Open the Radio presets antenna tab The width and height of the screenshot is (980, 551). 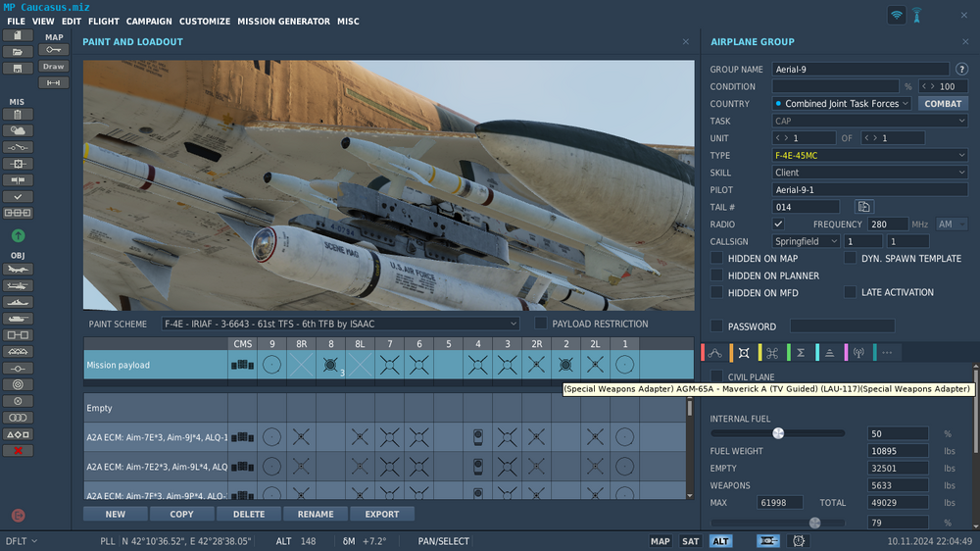pos(858,353)
